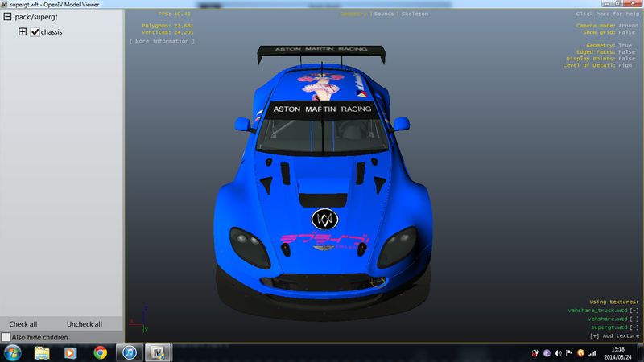Image resolution: width=644 pixels, height=362 pixels.
Task: Click the Polygons count text
Action: click(167, 26)
